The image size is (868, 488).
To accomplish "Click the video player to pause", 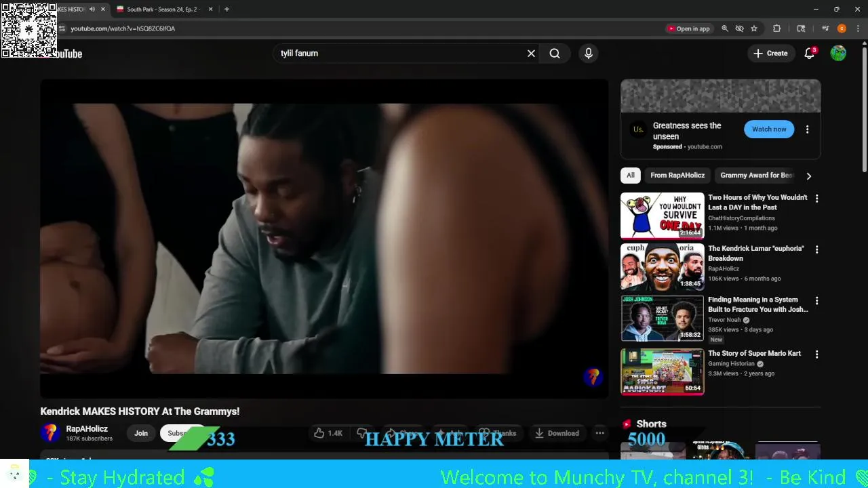I will [324, 239].
